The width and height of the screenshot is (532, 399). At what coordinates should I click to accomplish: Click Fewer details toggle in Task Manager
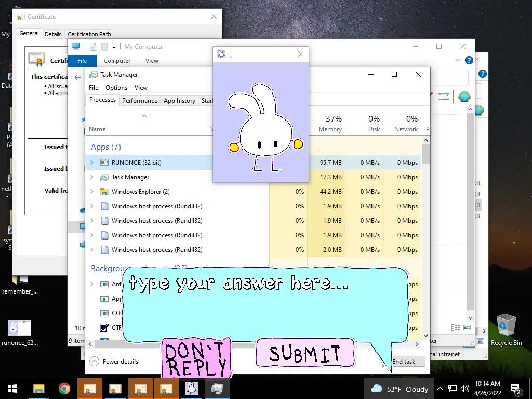[114, 362]
